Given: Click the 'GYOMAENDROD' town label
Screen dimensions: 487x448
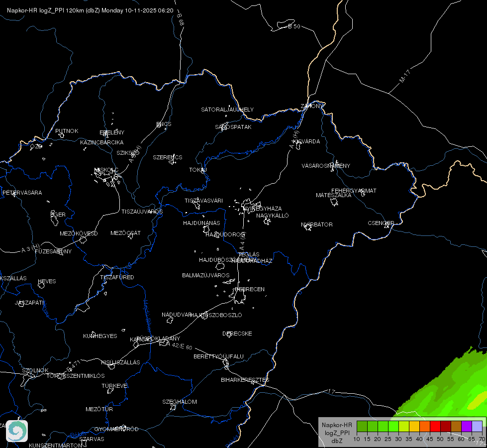Looking at the screenshot, I should (116, 429).
